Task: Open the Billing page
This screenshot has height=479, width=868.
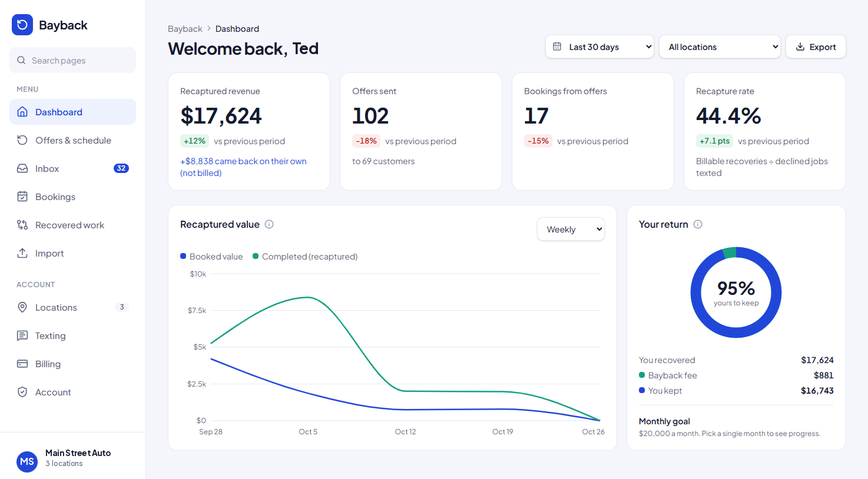Action: tap(72, 364)
